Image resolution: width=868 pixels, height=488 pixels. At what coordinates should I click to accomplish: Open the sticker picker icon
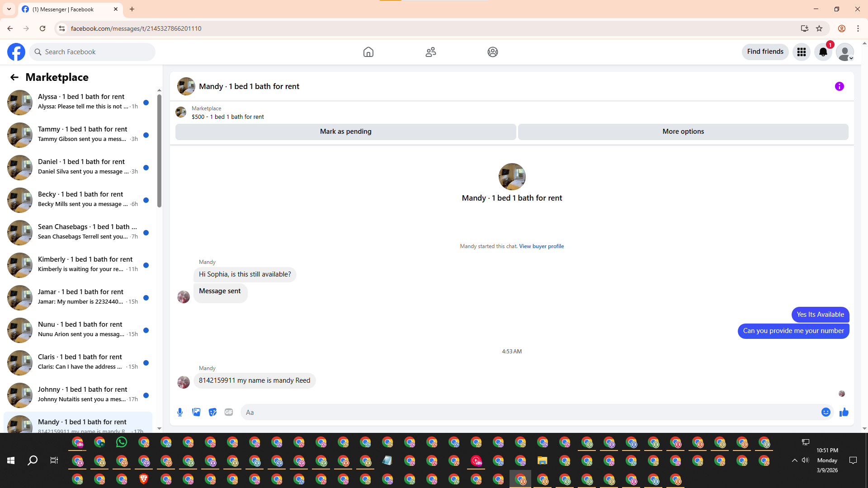(x=212, y=412)
